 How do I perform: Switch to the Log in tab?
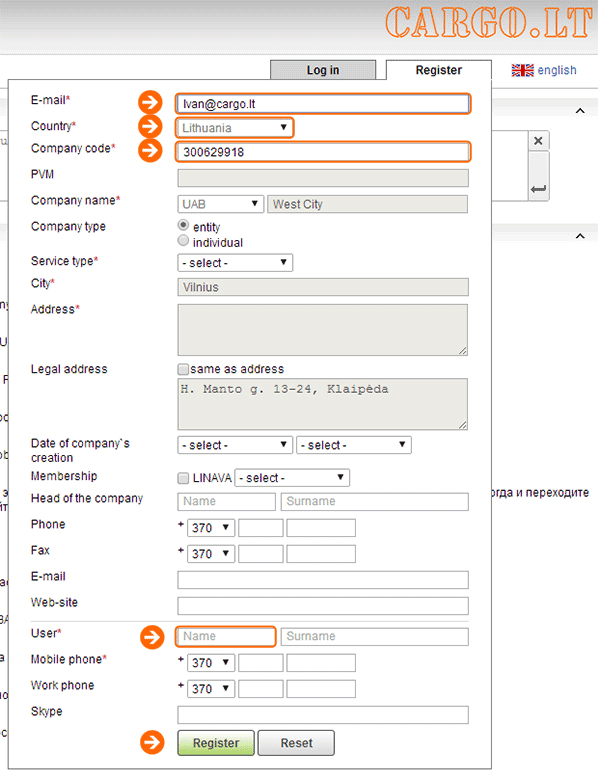coord(322,70)
